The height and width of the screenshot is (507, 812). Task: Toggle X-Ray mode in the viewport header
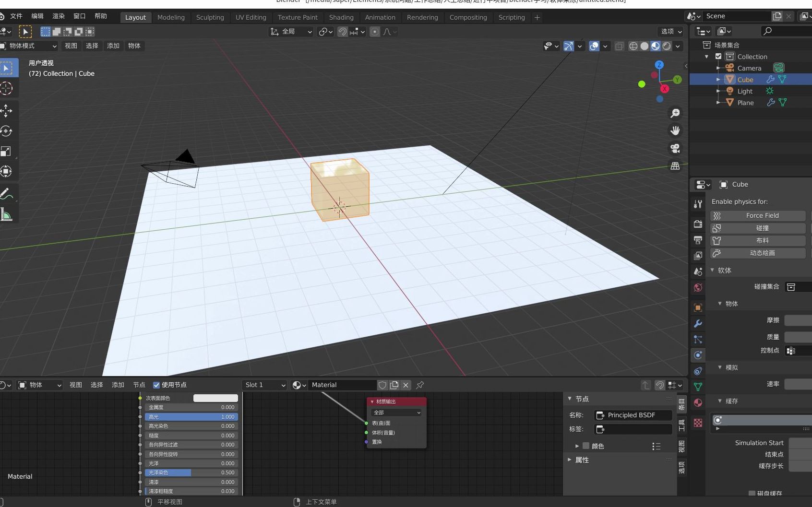click(619, 46)
